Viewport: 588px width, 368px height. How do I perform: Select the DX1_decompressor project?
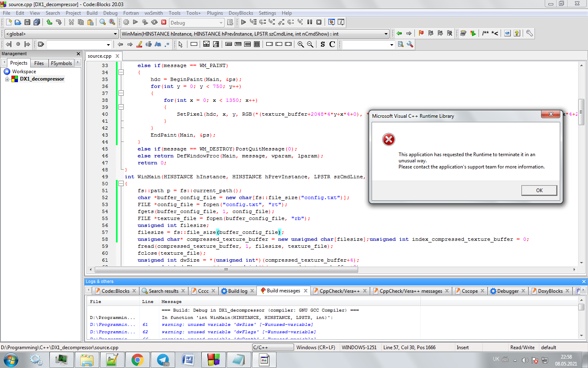click(42, 79)
